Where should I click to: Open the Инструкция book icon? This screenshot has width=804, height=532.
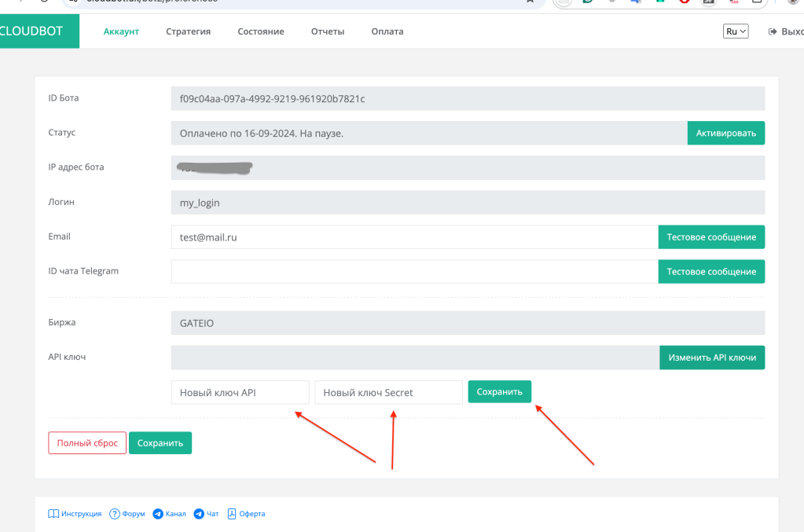53,514
